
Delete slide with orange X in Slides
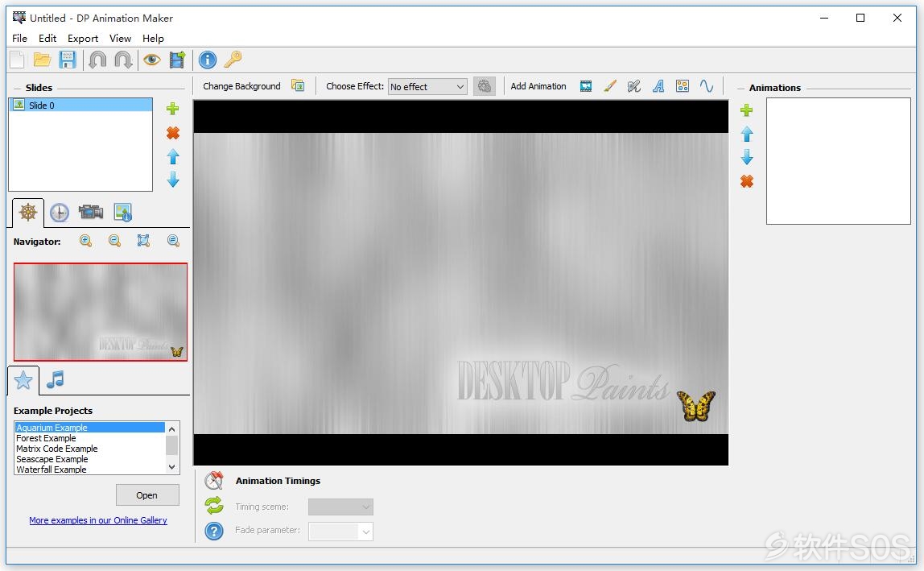[x=173, y=134]
